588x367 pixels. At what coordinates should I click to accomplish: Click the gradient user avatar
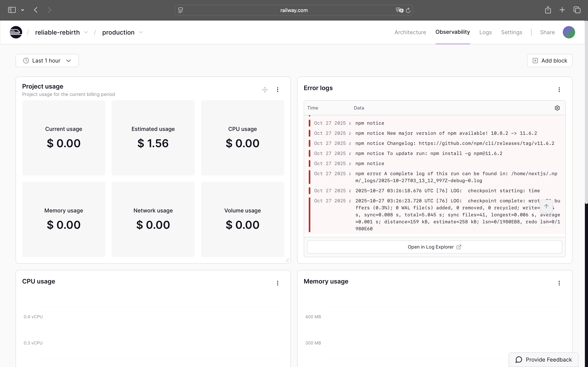[x=569, y=32]
